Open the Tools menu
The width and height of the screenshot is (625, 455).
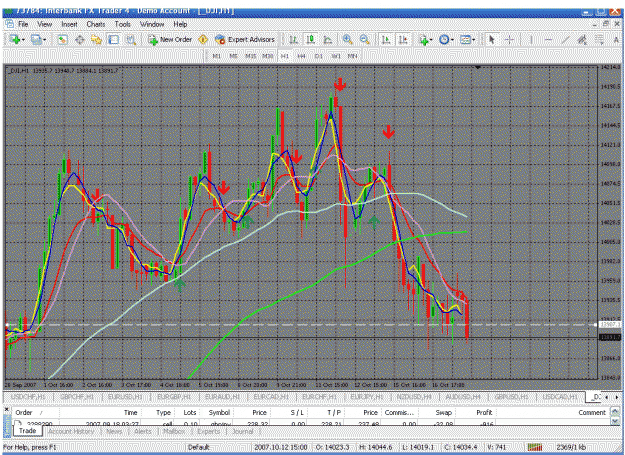(x=123, y=24)
